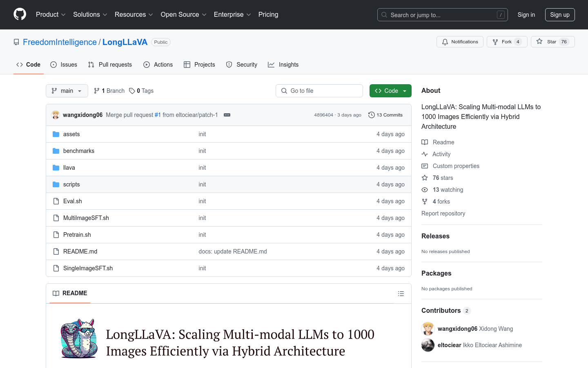
Task: Open the 'docs: update README.md' commit message
Action: (x=233, y=251)
